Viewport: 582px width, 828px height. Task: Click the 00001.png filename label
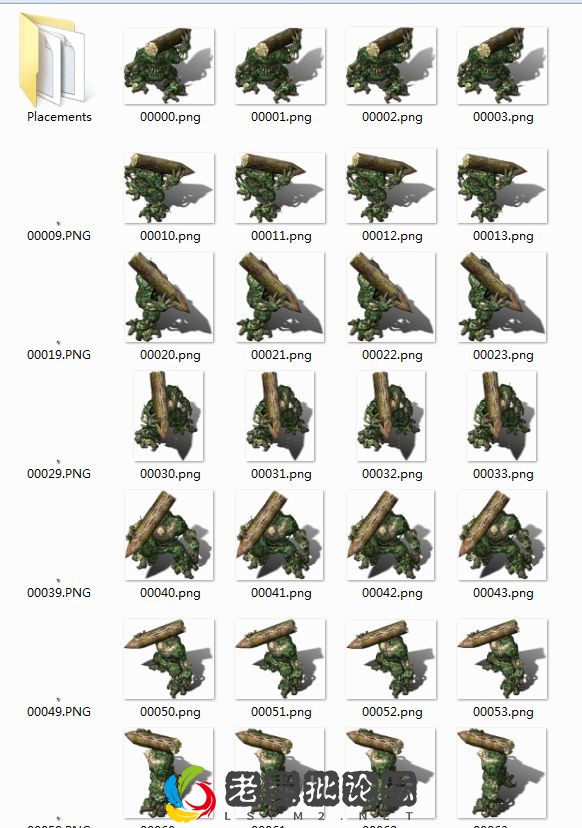(x=281, y=117)
